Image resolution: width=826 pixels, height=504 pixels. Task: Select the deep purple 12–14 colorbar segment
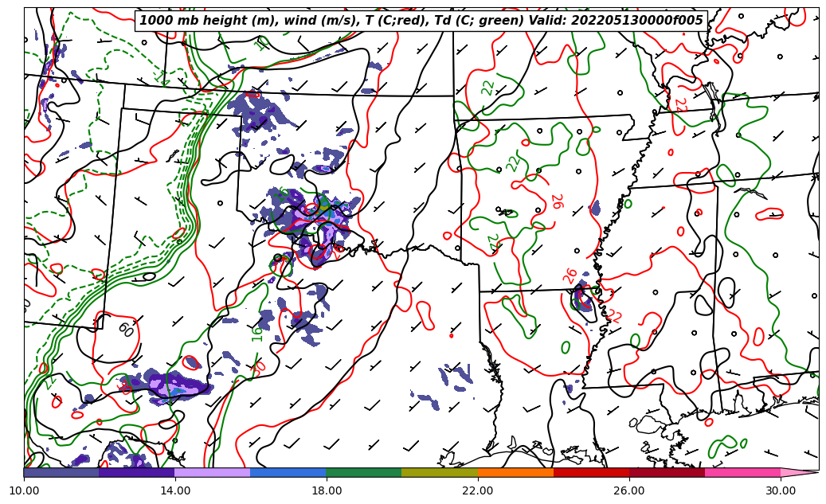tap(137, 472)
